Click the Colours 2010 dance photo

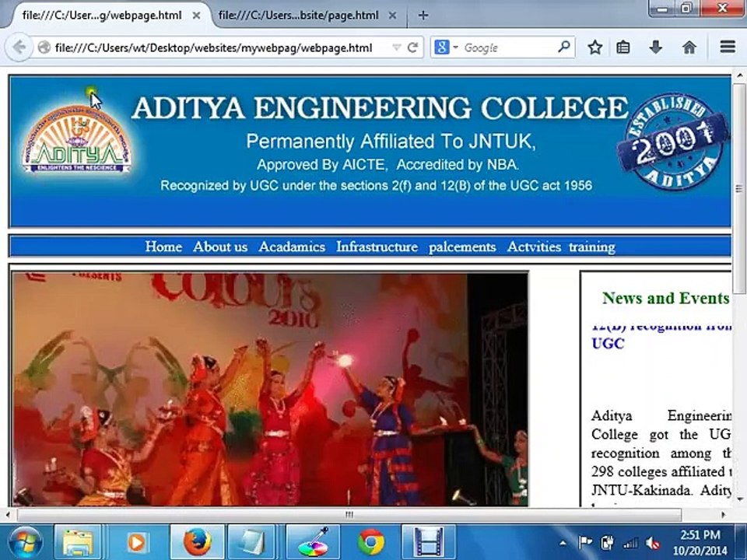pyautogui.click(x=270, y=389)
